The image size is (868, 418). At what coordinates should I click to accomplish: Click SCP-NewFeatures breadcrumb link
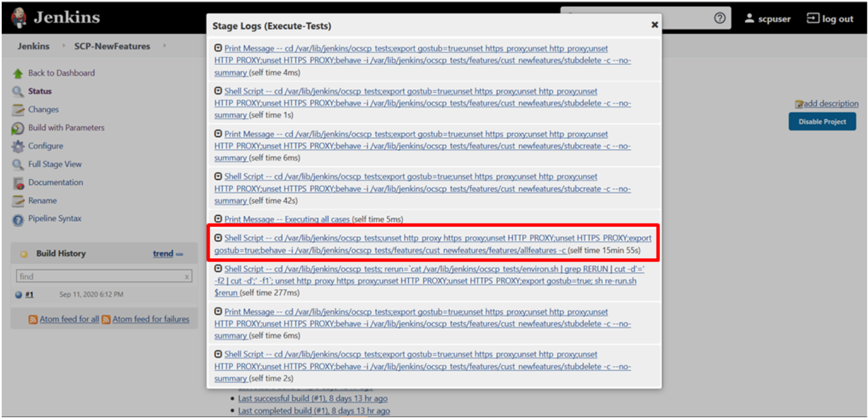click(112, 46)
